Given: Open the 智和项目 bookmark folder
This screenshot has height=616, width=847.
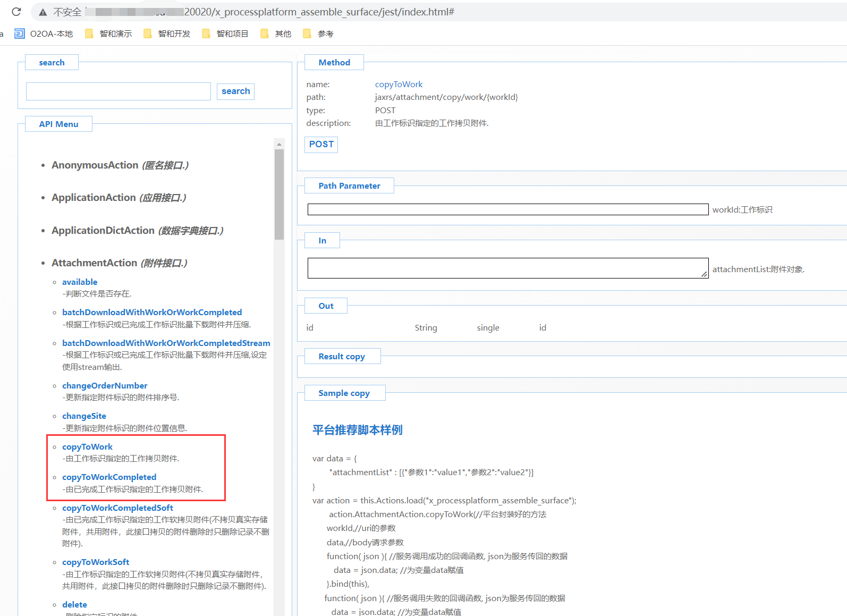Looking at the screenshot, I should tap(225, 33).
